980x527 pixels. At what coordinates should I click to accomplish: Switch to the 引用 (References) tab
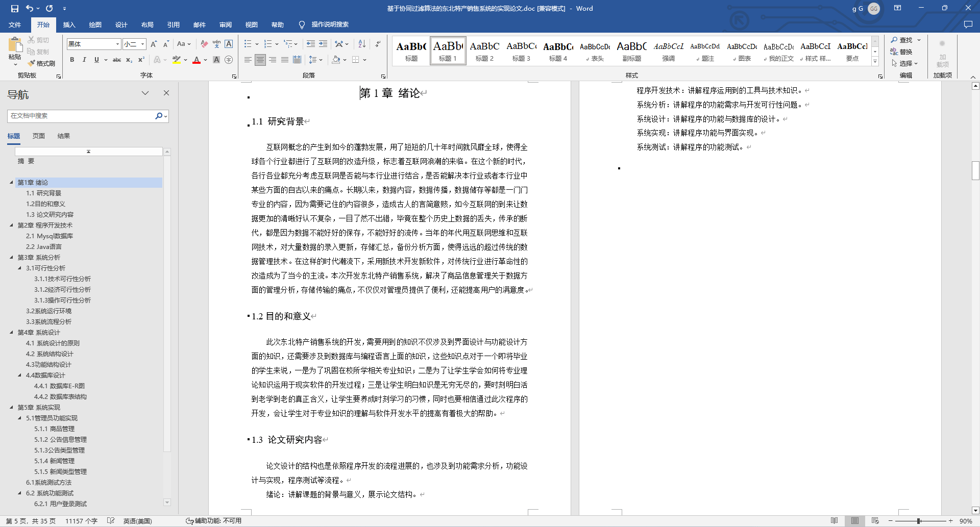pyautogui.click(x=173, y=24)
